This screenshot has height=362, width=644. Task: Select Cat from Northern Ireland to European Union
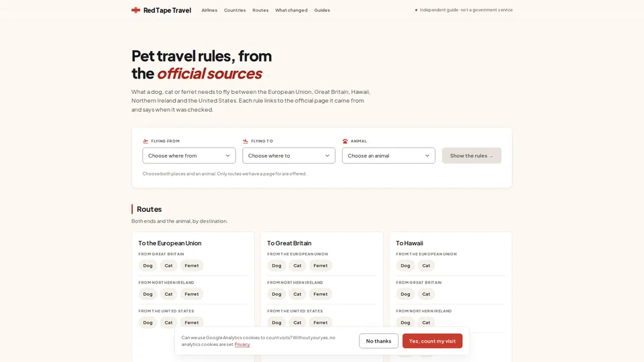tap(168, 294)
